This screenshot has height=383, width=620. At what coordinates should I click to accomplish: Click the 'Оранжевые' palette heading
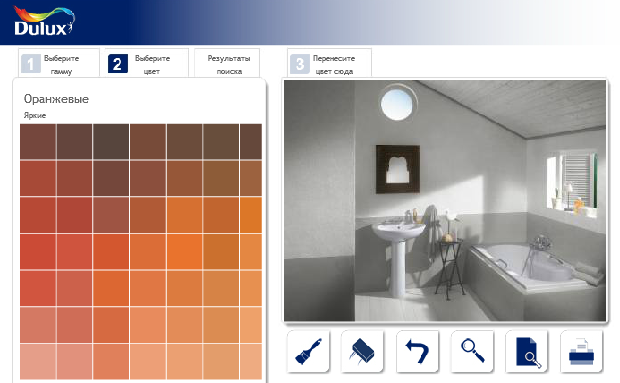click(56, 99)
